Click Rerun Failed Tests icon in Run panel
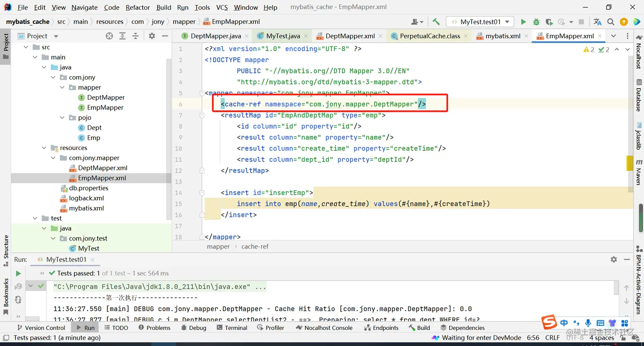This screenshot has width=644, height=346. 18,286
